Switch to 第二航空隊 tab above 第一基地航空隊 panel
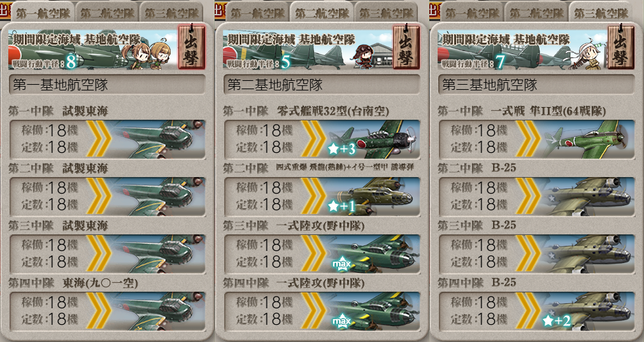This screenshot has width=644, height=342. (x=108, y=13)
